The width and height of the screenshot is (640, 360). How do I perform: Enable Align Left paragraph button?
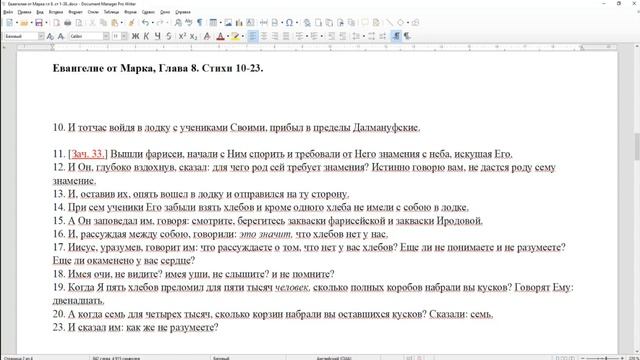pyautogui.click(x=253, y=36)
